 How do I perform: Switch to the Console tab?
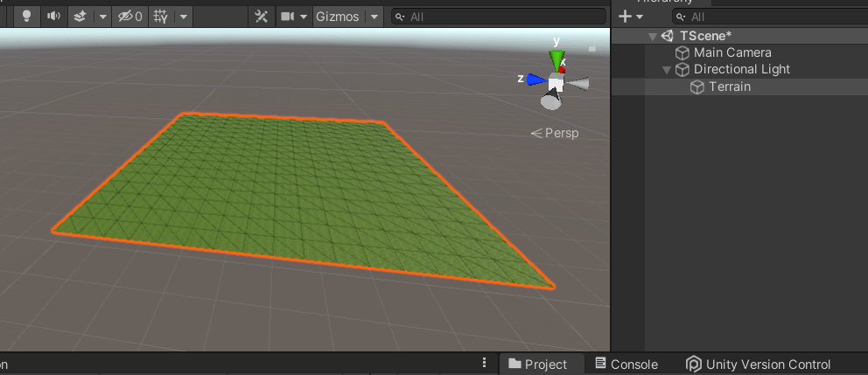(x=626, y=365)
